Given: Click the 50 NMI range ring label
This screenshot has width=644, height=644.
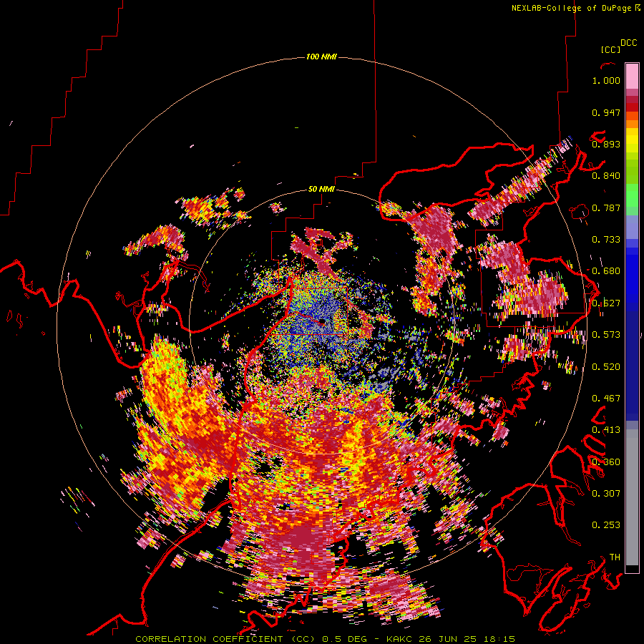Looking at the screenshot, I should pos(321,189).
